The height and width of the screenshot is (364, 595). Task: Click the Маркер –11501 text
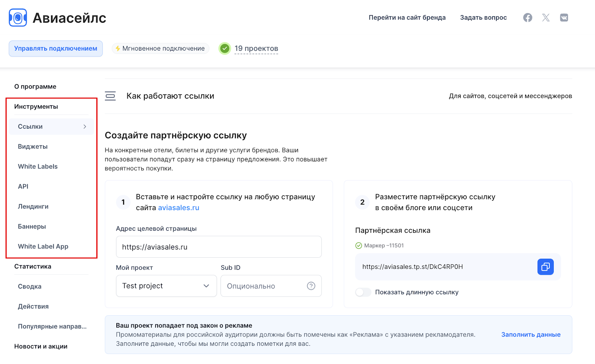click(384, 245)
